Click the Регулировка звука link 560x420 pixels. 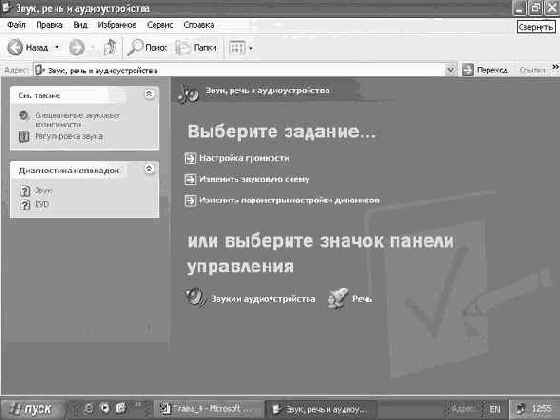pyautogui.click(x=69, y=136)
